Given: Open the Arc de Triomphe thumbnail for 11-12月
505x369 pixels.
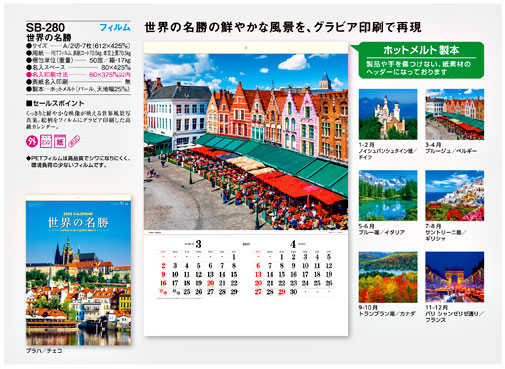Looking at the screenshot, I should [x=454, y=277].
